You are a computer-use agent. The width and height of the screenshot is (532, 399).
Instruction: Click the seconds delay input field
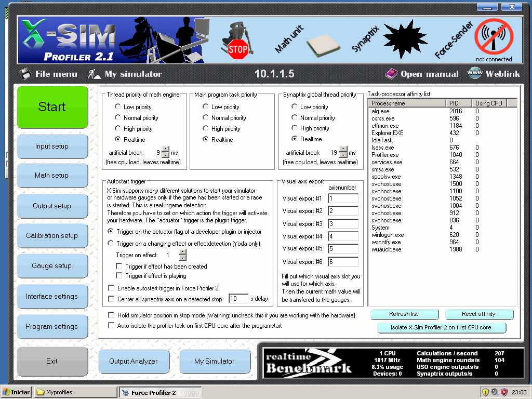click(238, 299)
